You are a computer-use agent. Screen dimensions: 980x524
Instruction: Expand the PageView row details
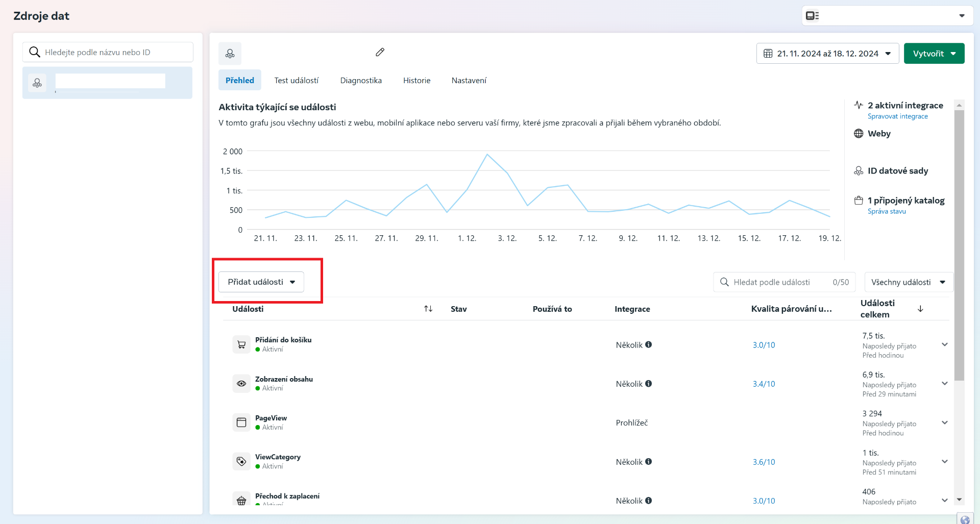(945, 422)
